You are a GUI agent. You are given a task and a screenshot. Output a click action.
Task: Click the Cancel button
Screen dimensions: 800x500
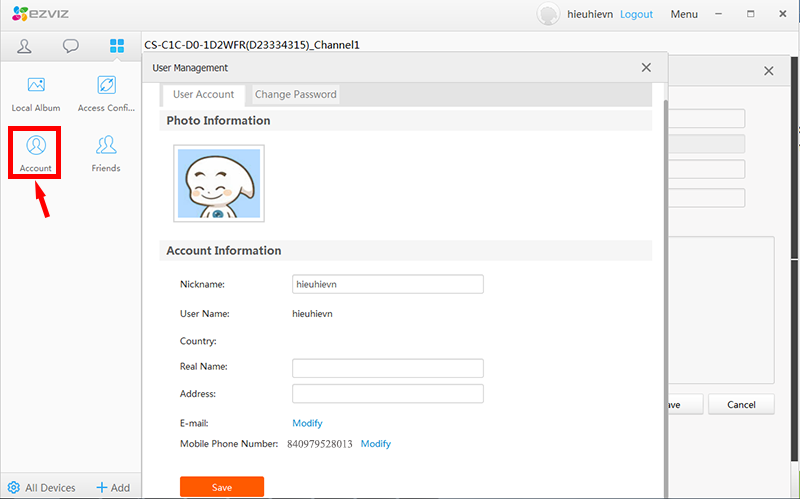(x=741, y=405)
